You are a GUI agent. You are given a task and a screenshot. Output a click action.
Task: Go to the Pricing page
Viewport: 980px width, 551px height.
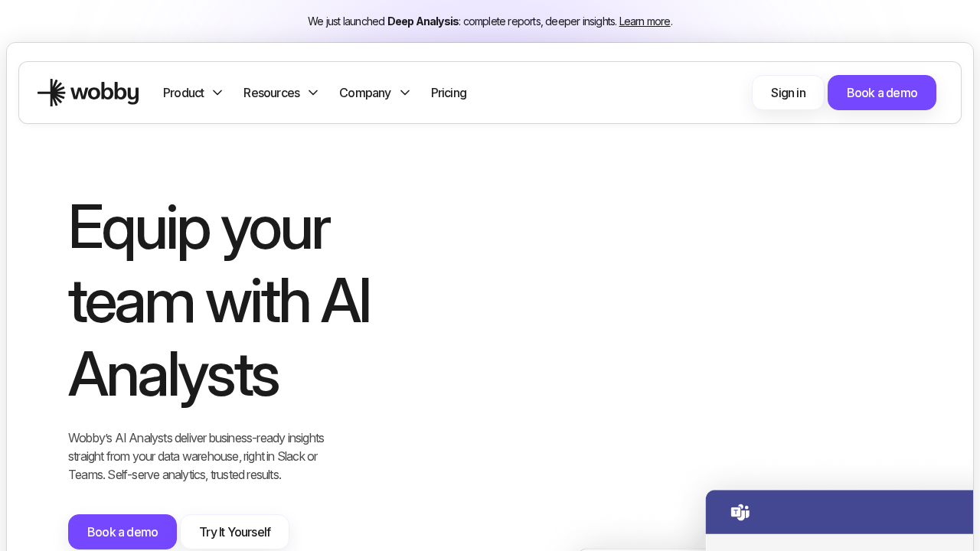point(449,93)
